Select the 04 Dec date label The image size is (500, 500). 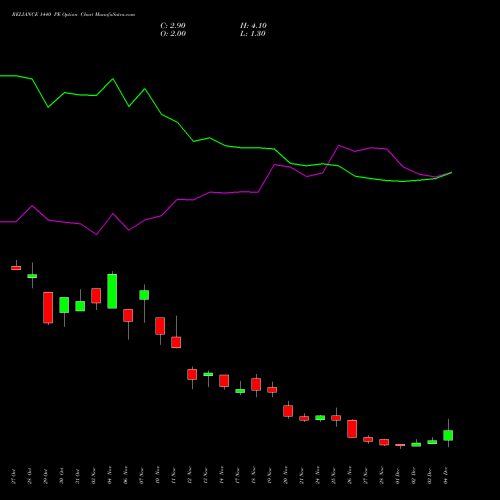[446, 476]
